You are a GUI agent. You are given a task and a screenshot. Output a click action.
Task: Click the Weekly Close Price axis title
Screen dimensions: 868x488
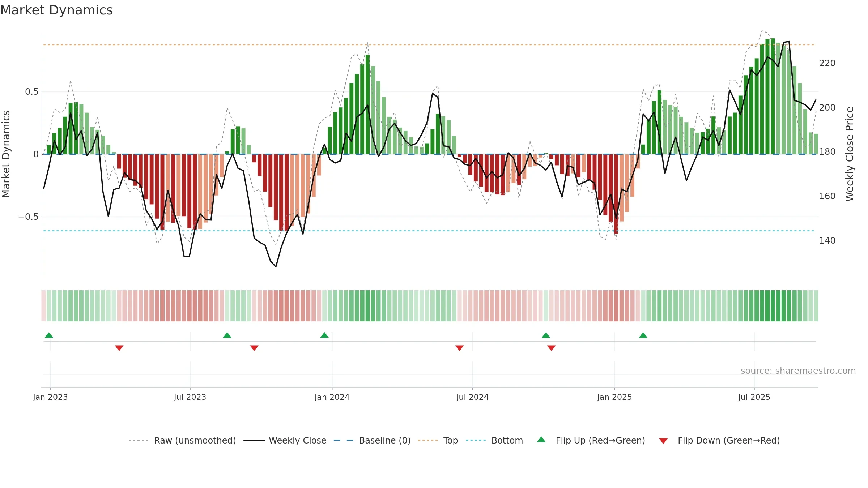coord(850,154)
